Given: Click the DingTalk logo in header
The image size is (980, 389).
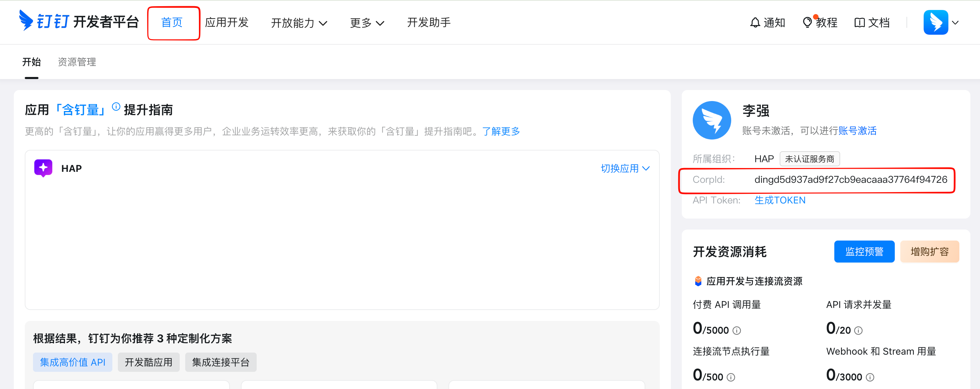Looking at the screenshot, I should [x=26, y=21].
